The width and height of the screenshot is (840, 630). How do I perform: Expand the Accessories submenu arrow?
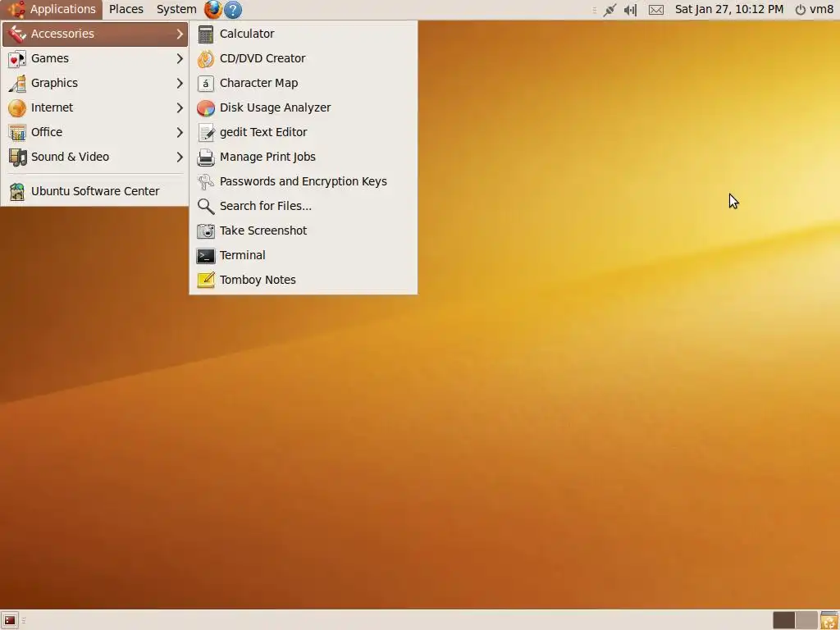click(x=180, y=34)
